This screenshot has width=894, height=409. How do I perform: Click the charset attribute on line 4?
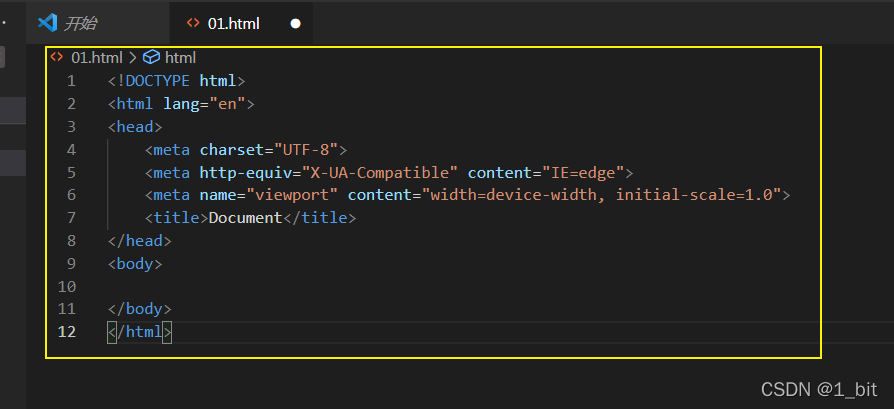[x=232, y=149]
